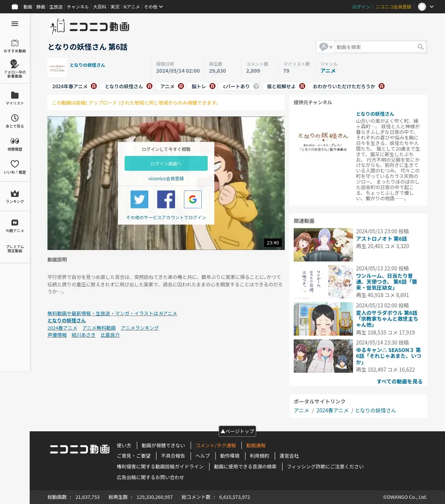Click the ログイン link in top bar
Screen dimensions: 445x504
pyautogui.click(x=361, y=7)
